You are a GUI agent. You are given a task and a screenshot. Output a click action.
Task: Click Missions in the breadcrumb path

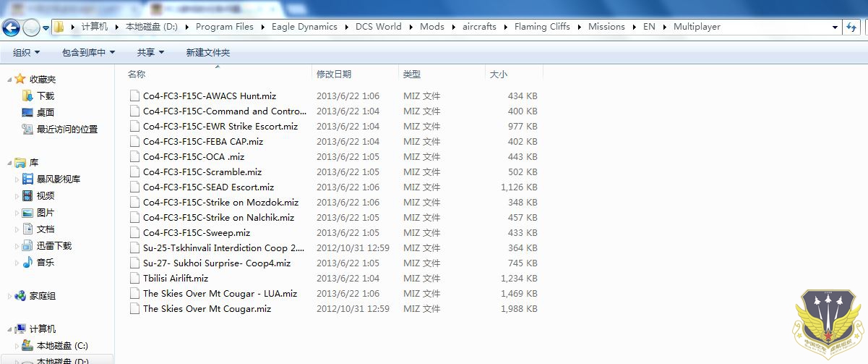pyautogui.click(x=606, y=27)
